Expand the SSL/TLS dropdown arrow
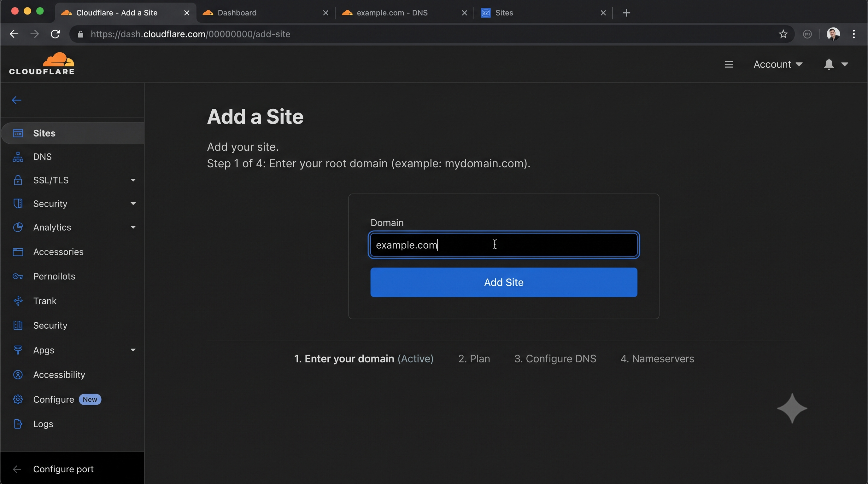 (x=133, y=180)
